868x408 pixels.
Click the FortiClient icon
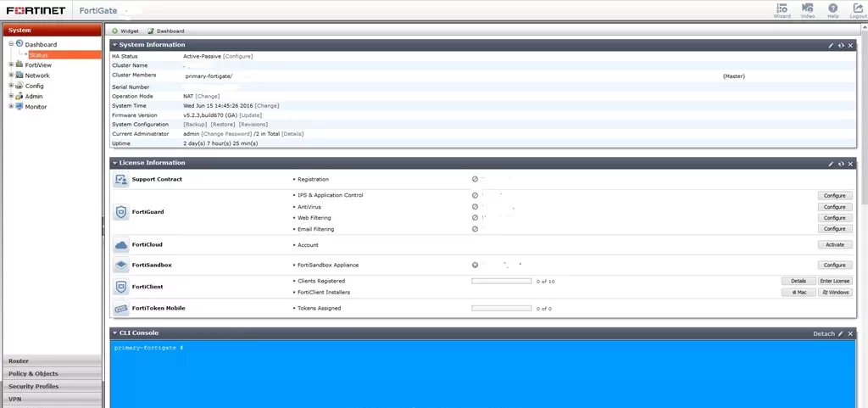click(120, 287)
